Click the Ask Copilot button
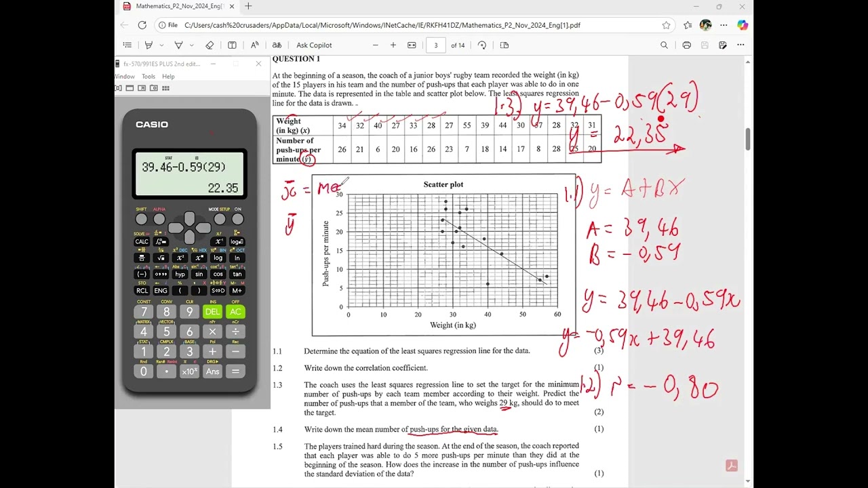 314,45
